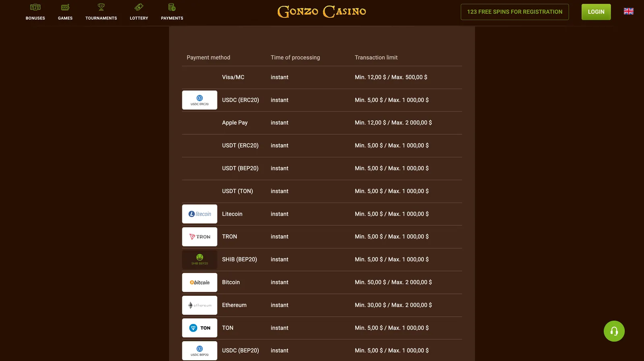Select the TRON logo thumbnail
The width and height of the screenshot is (644, 361).
click(200, 237)
